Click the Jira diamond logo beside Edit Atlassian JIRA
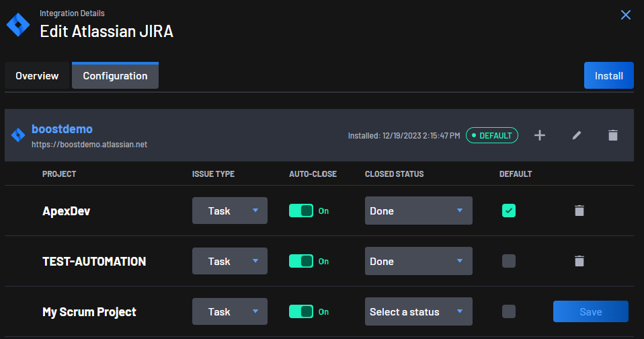The image size is (644, 339). click(x=18, y=25)
